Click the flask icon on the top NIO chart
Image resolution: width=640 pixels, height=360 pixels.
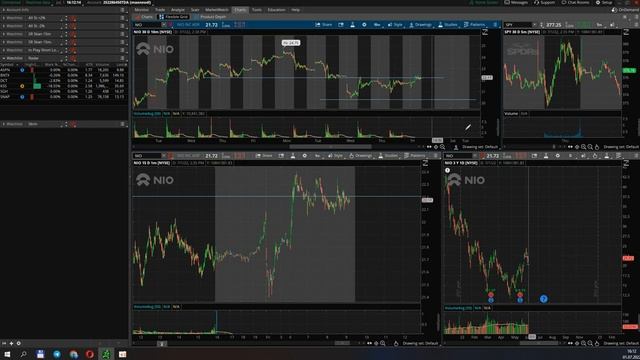(x=353, y=25)
